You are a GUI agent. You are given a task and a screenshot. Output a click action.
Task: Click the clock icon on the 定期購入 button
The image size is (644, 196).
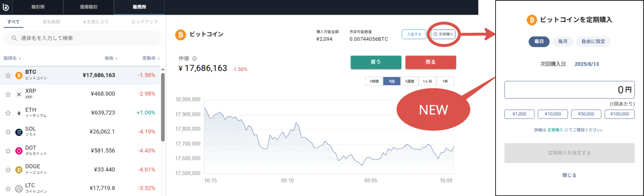pos(435,34)
